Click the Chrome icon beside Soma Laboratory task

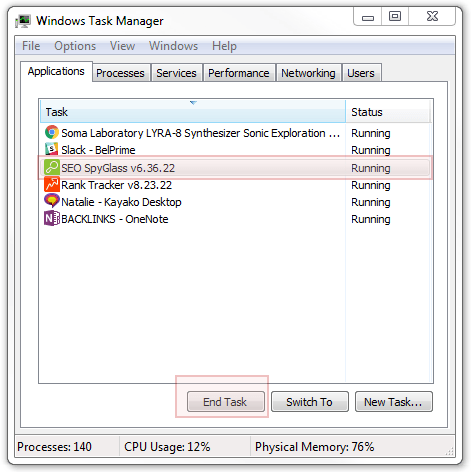52,132
